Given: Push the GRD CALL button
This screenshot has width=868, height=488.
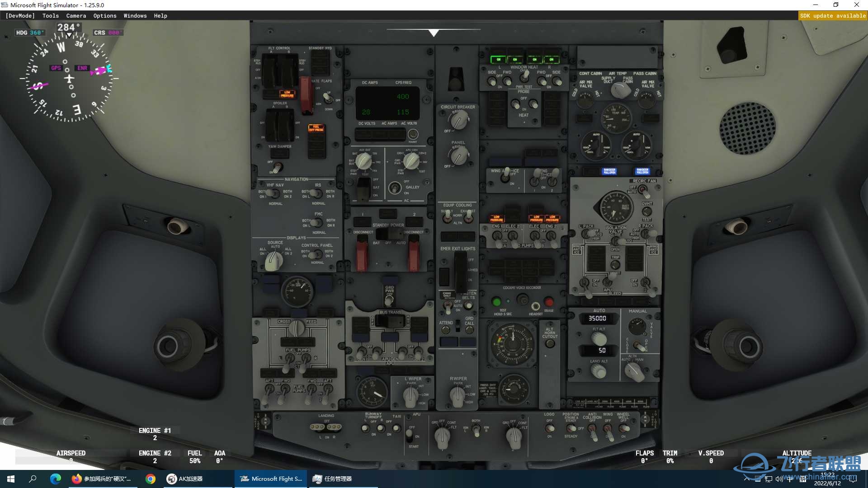Looking at the screenshot, I should click(x=469, y=330).
